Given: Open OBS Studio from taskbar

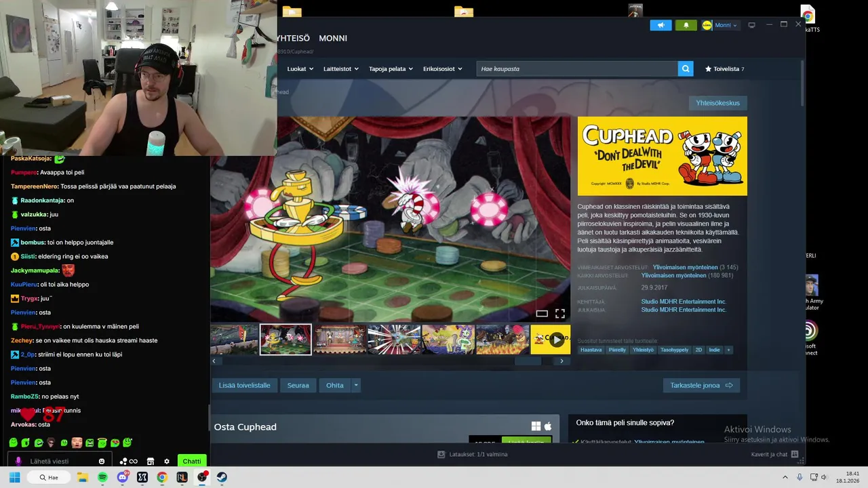Looking at the screenshot, I should tap(202, 477).
